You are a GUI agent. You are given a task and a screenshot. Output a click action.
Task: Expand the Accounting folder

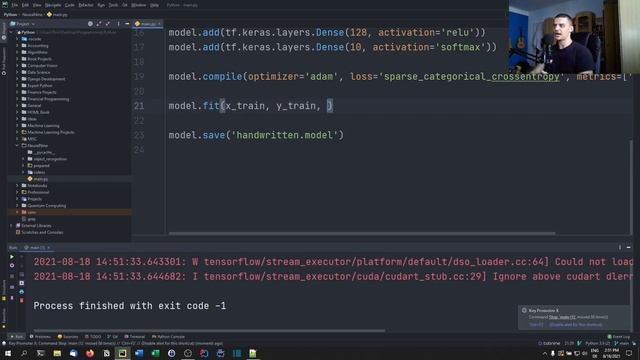point(18,46)
